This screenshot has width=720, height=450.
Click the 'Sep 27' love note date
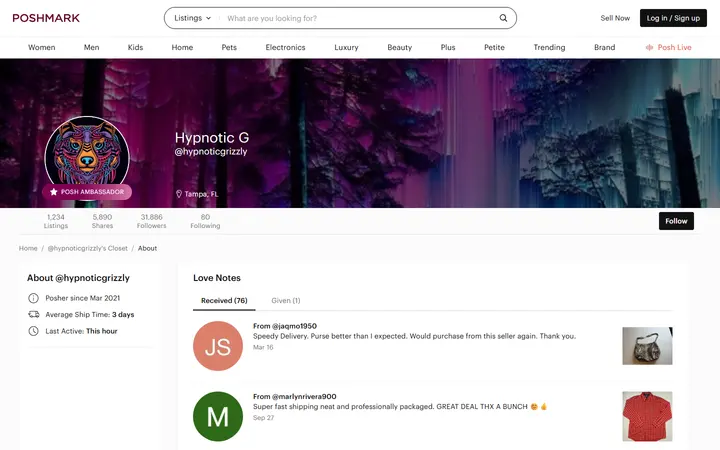[x=264, y=417]
